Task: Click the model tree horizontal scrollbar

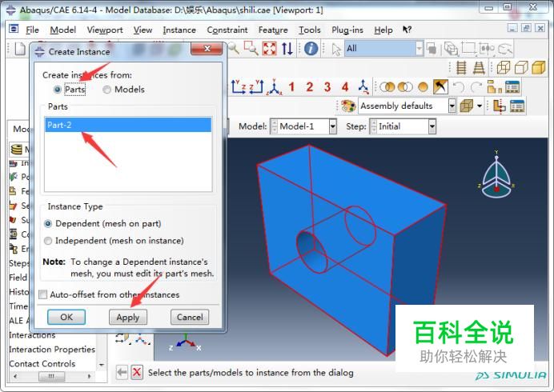Action: [x=51, y=377]
